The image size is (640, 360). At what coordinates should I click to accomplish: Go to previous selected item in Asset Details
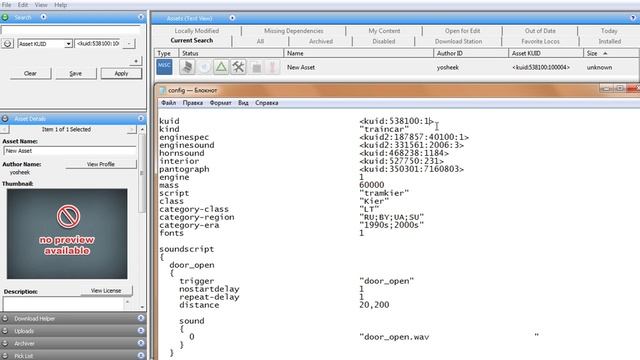pos(5,129)
